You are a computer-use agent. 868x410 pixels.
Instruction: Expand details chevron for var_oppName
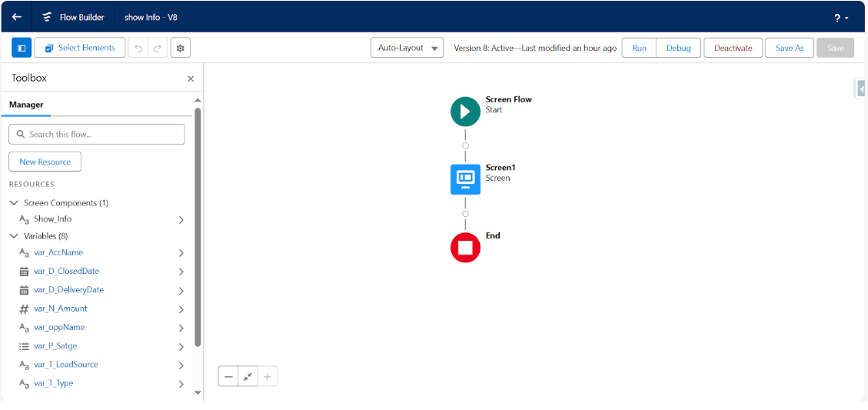(181, 328)
